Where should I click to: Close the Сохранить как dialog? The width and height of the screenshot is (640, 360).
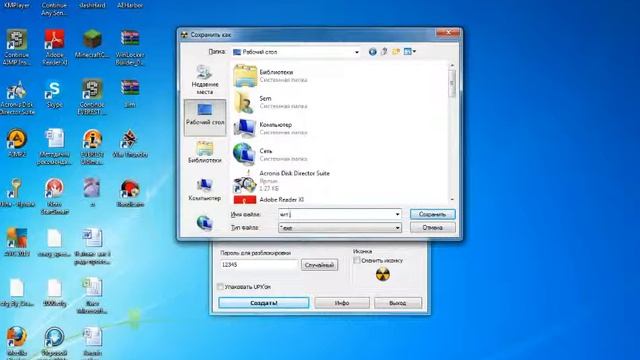(448, 33)
